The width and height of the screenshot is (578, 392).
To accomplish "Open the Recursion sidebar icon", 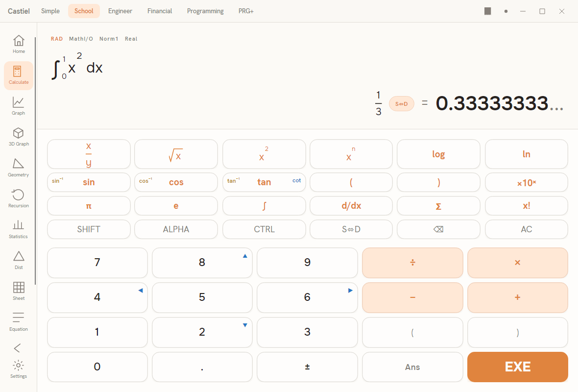I will pos(19,199).
